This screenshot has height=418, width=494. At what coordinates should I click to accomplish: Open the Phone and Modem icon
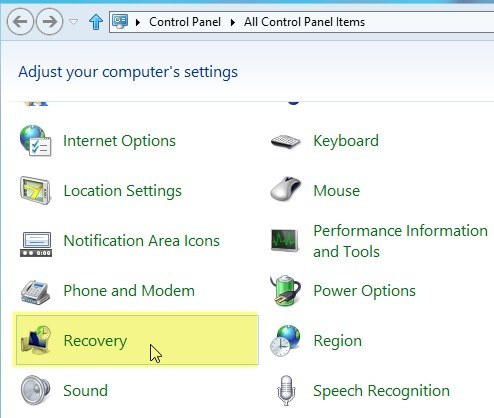[x=35, y=292]
